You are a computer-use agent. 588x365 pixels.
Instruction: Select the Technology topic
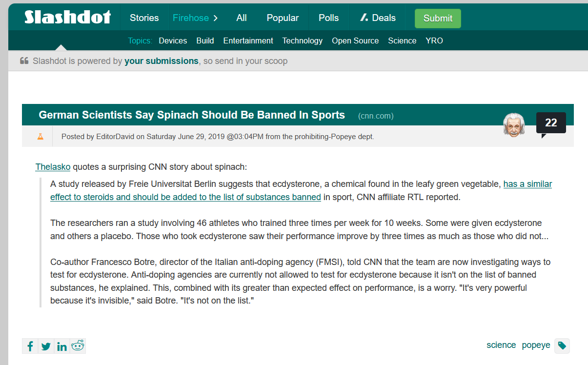click(x=302, y=41)
